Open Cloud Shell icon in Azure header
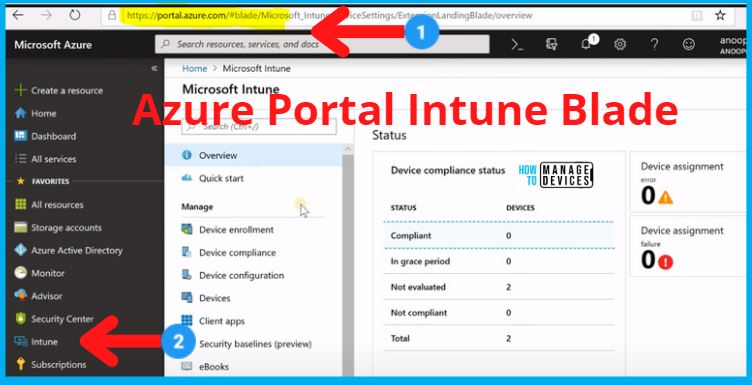This screenshot has height=385, width=752. coord(517,45)
